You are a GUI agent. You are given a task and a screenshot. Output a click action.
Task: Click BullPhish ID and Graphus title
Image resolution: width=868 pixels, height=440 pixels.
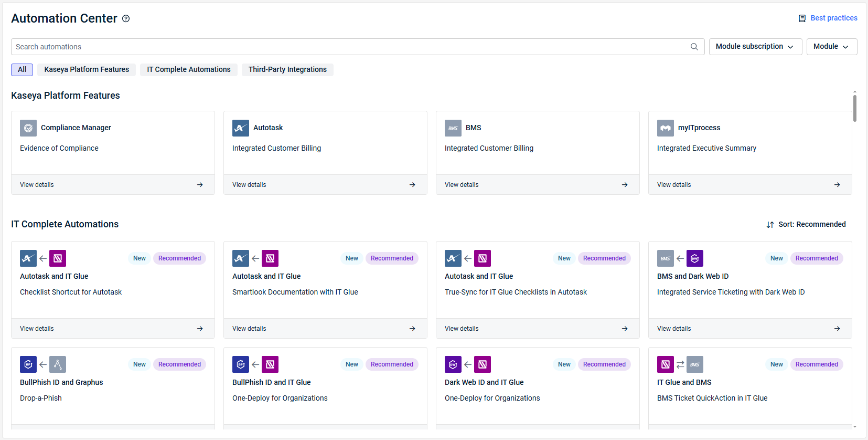click(x=61, y=383)
